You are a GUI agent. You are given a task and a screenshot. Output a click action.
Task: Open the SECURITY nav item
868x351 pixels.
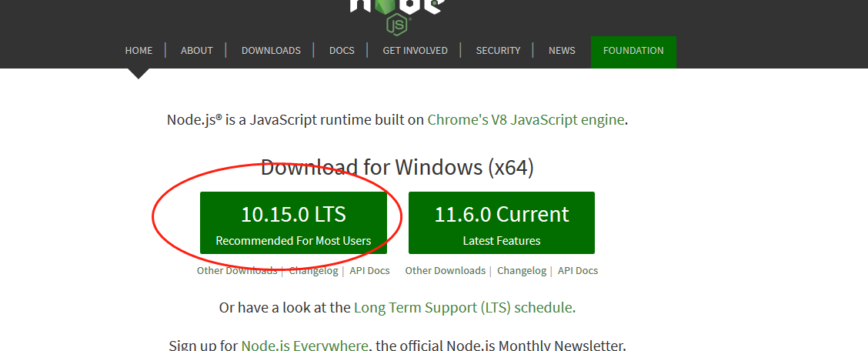(498, 50)
